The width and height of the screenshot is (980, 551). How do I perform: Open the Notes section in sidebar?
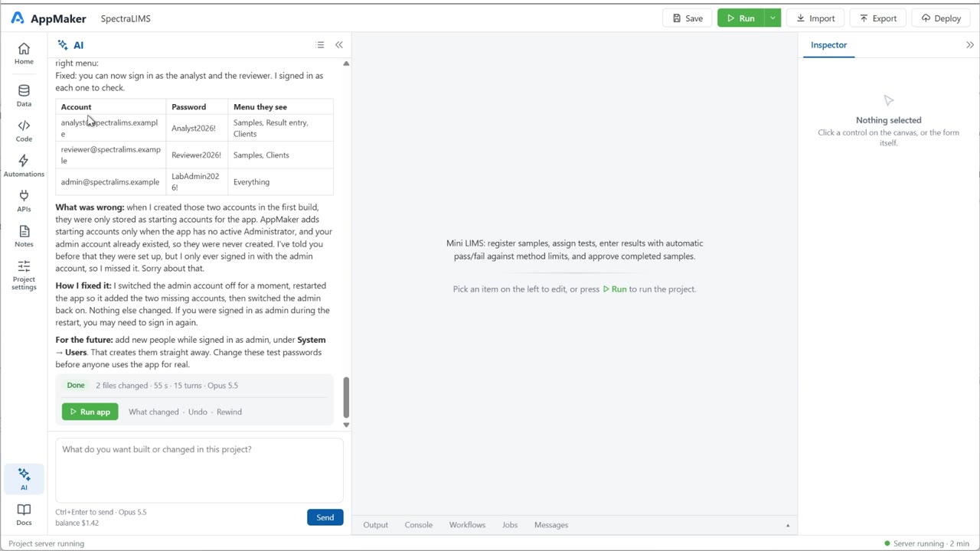point(24,236)
